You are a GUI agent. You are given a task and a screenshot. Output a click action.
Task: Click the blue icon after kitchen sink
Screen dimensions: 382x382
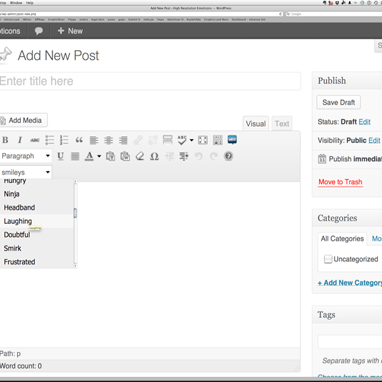[x=232, y=140]
